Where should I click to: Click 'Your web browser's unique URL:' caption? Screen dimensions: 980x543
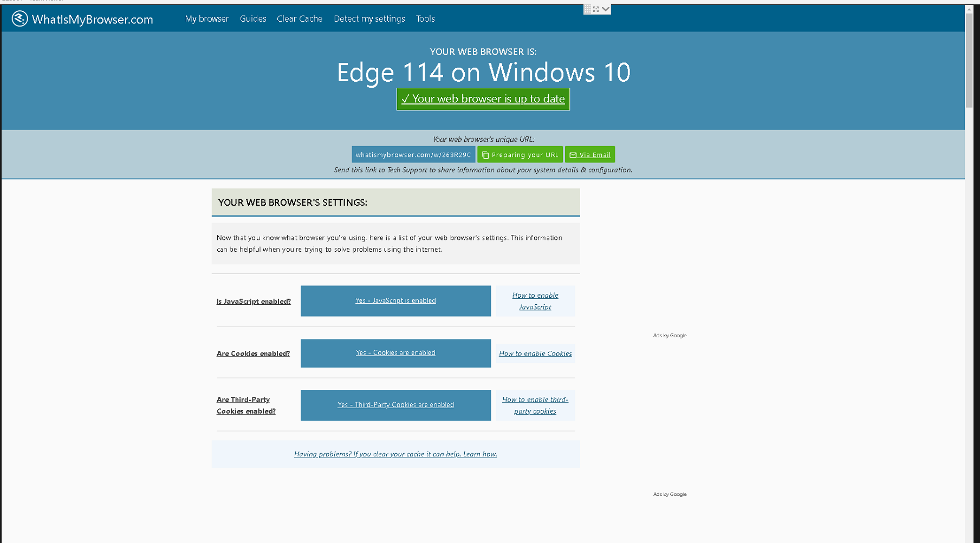[483, 139]
